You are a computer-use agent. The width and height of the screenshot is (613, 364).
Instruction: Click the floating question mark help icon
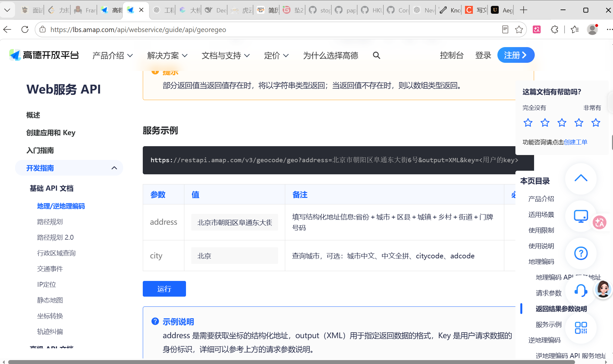581,253
